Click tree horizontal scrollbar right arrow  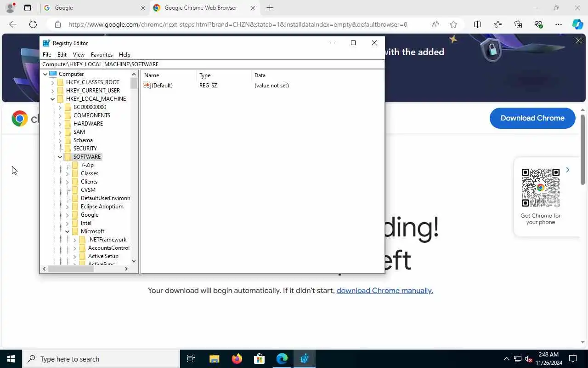pos(126,269)
